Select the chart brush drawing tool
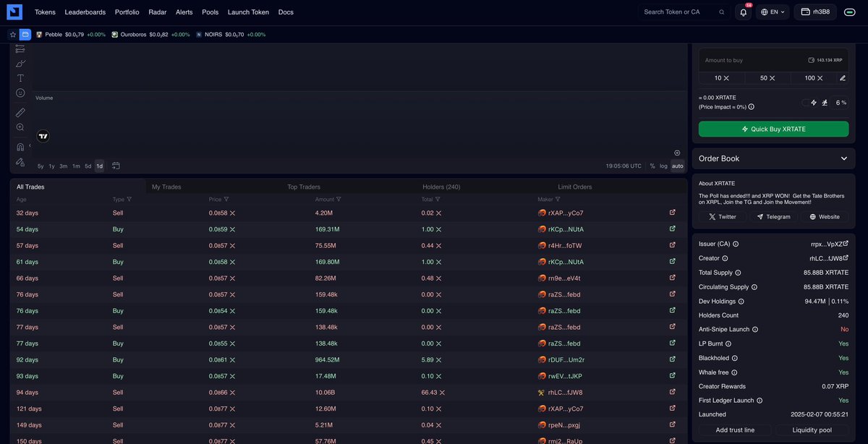Viewport: 868px width, 444px height. point(20,64)
